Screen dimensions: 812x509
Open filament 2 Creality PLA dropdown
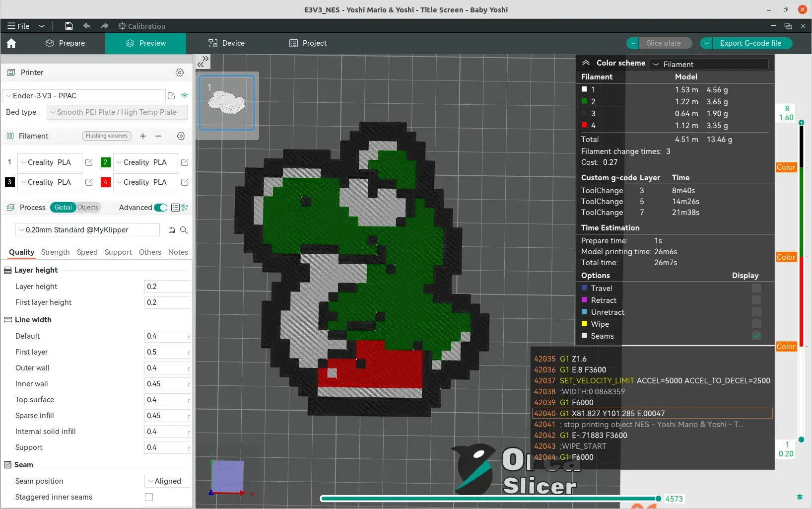[x=145, y=162]
